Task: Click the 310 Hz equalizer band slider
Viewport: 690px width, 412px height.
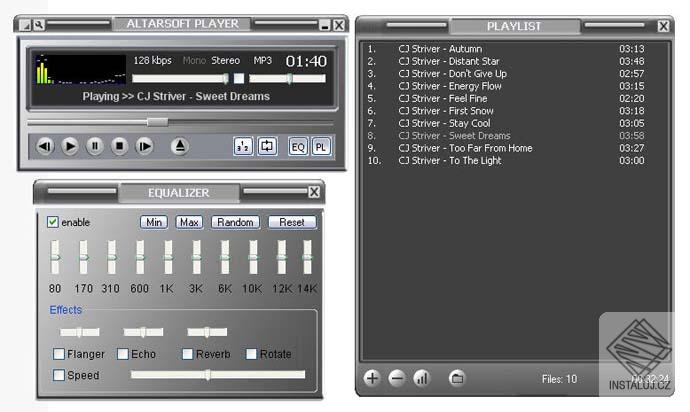Action: [x=112, y=257]
